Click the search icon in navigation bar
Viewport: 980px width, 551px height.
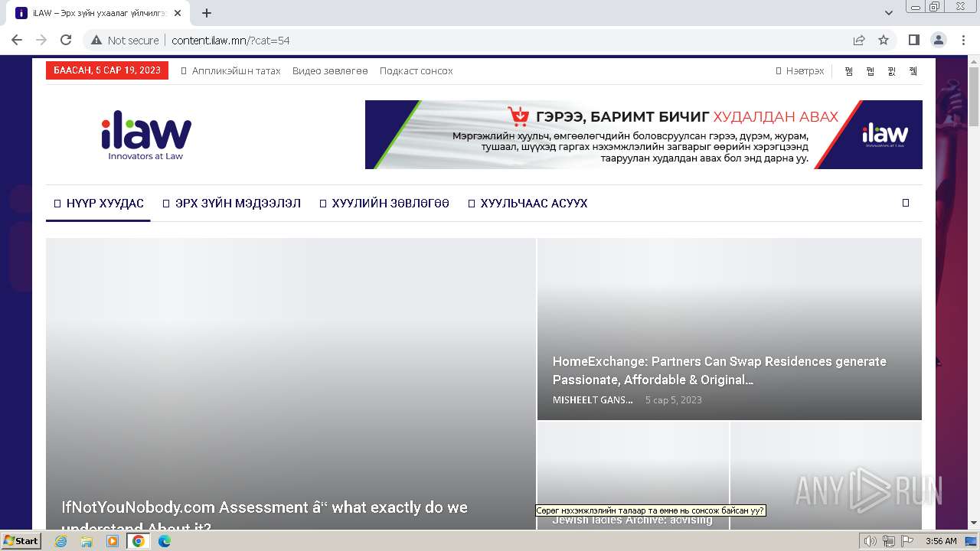906,203
